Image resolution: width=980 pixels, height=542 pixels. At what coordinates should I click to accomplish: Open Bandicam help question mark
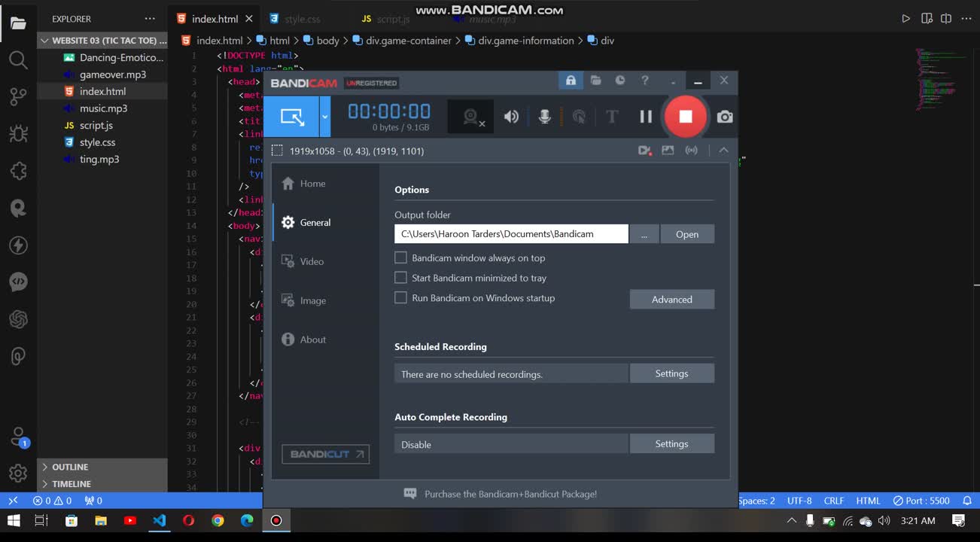(x=644, y=81)
